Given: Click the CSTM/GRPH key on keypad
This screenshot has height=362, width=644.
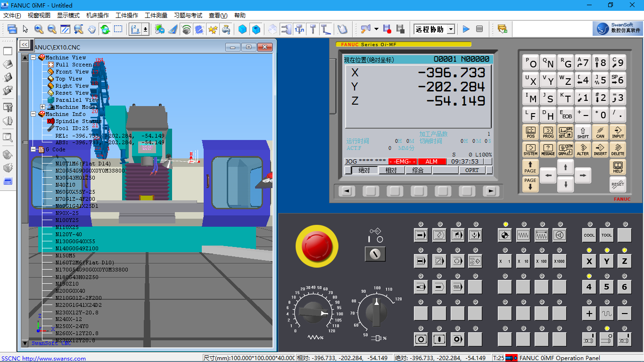Looking at the screenshot, I should 566,149.
